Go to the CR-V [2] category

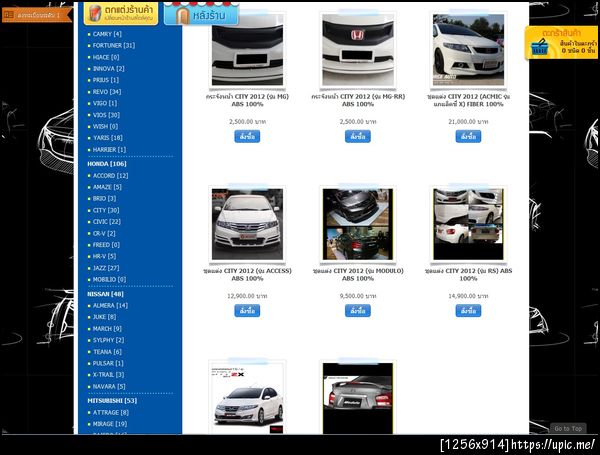tap(104, 233)
